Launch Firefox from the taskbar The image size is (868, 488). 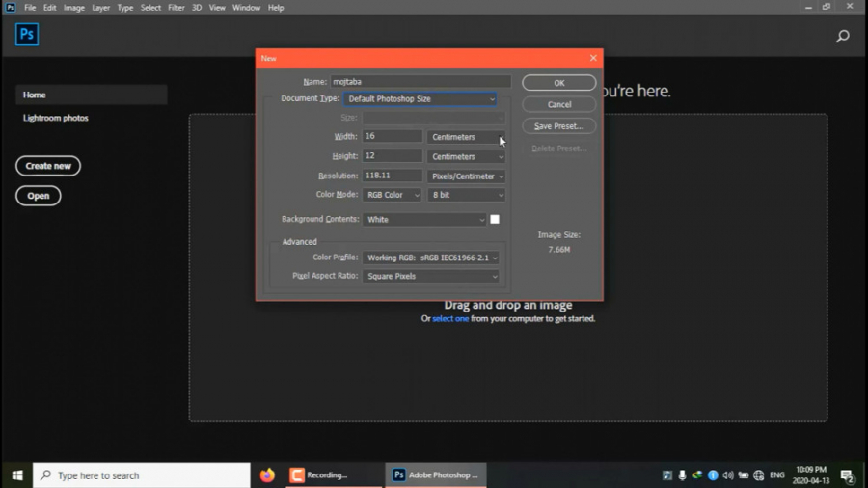point(267,475)
